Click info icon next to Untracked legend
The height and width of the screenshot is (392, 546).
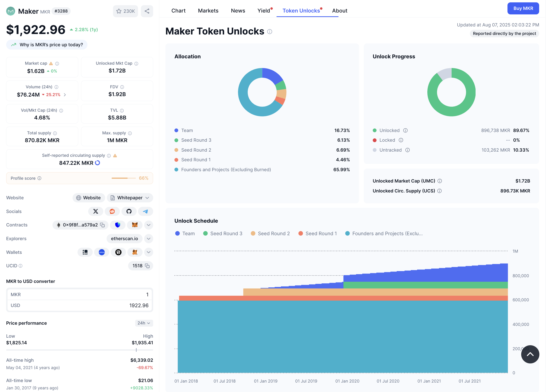click(x=407, y=150)
